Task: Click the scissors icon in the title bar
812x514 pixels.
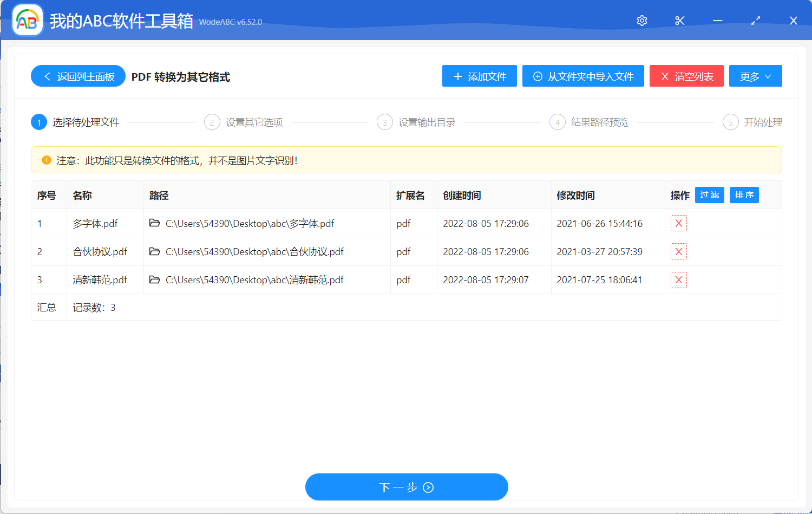Action: point(679,21)
